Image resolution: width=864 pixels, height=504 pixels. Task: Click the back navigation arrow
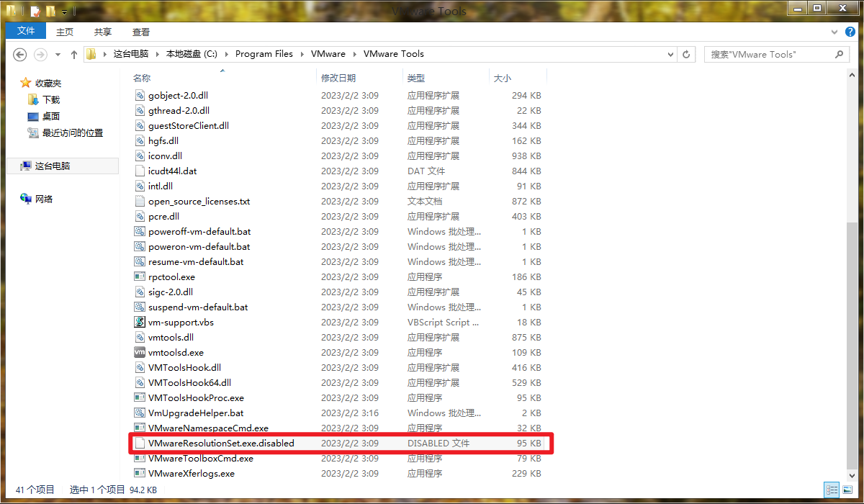pyautogui.click(x=19, y=54)
